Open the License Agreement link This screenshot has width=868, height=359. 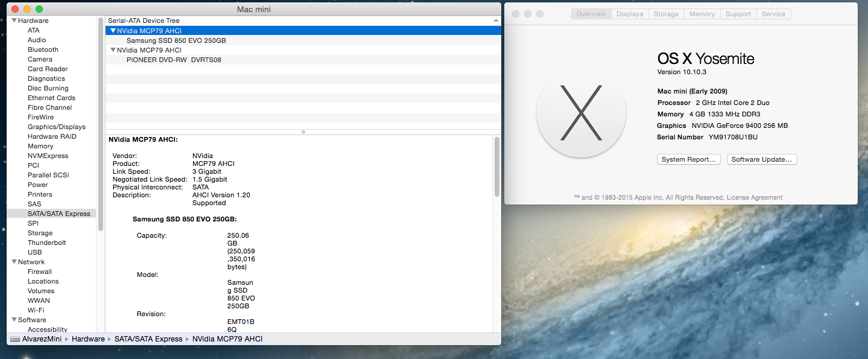(755, 197)
